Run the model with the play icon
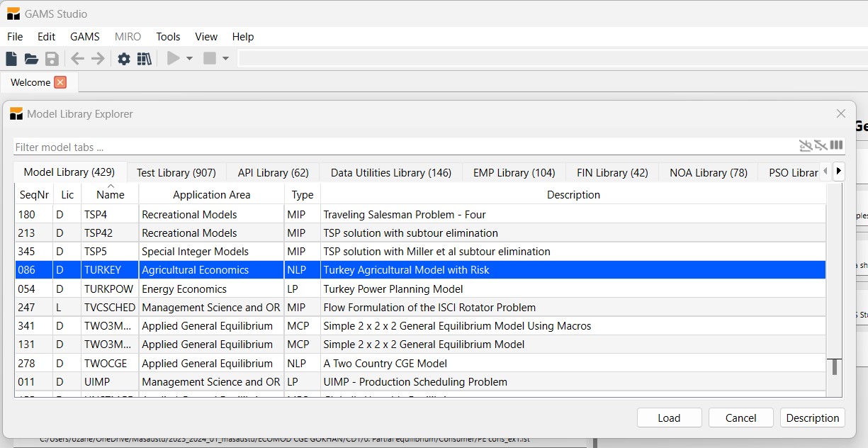 [174, 59]
